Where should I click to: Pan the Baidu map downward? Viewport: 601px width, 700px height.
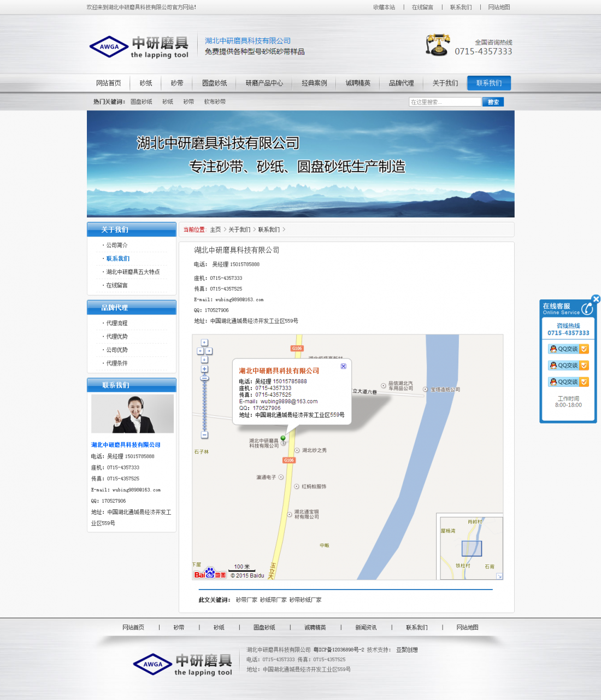(204, 360)
